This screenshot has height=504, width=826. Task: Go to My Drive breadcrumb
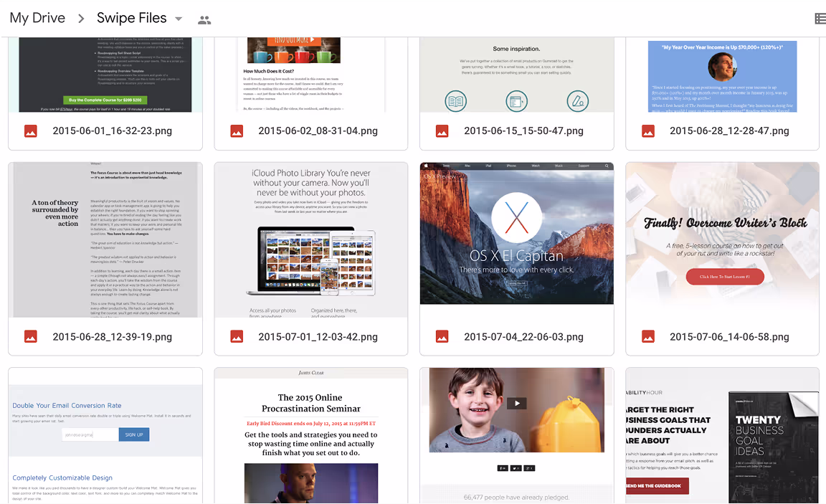[37, 18]
